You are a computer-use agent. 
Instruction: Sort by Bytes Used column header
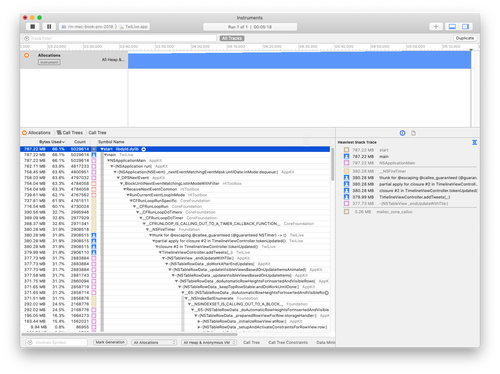point(52,142)
